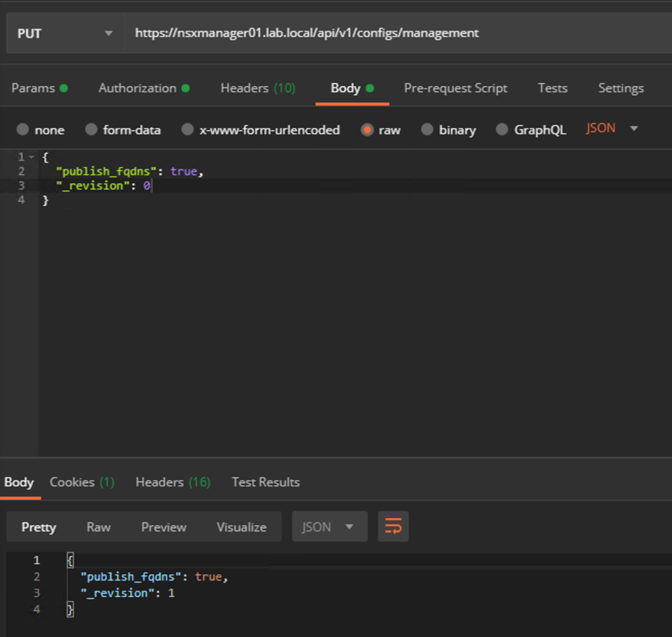Select the binary body radio button

pos(427,129)
